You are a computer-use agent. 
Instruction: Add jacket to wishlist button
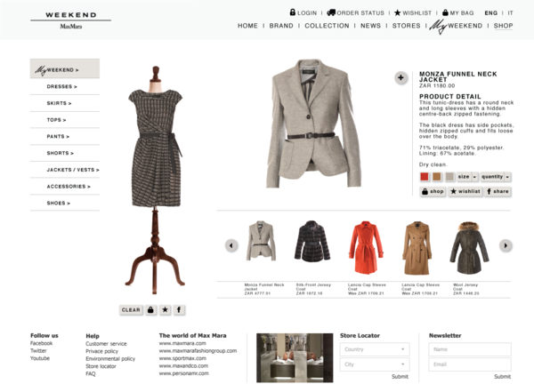click(465, 191)
